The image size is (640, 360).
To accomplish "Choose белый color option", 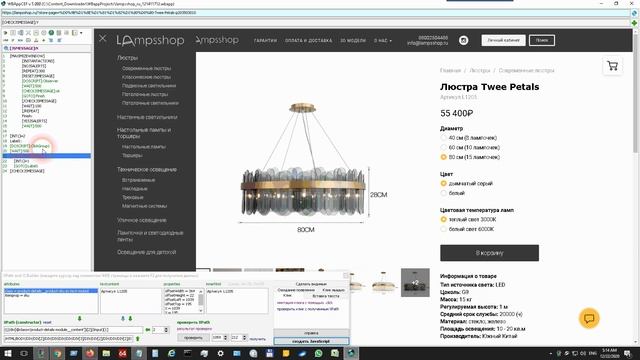I will 443,193.
